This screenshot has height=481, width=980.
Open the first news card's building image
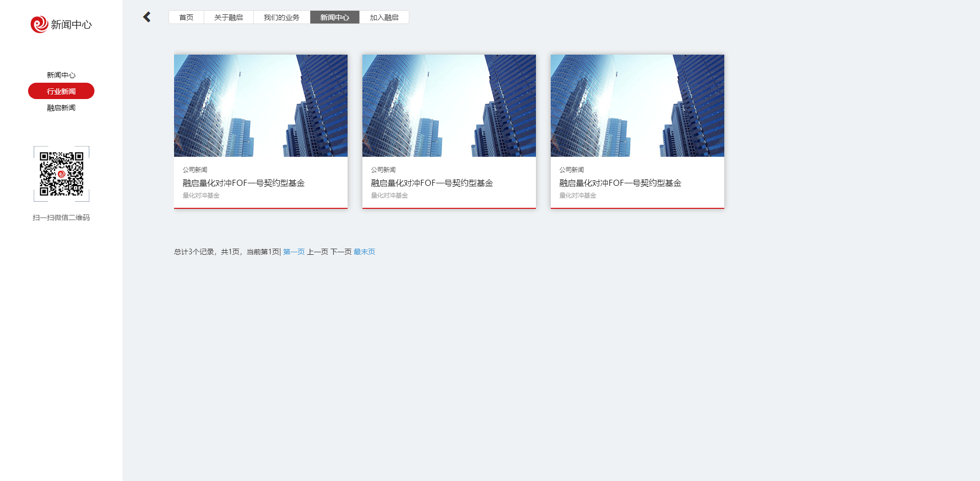click(260, 106)
